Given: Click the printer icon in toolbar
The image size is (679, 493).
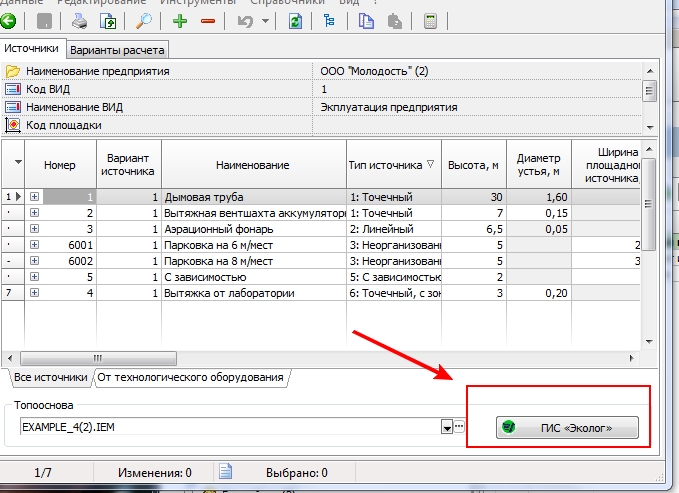Looking at the screenshot, I should point(78,20).
